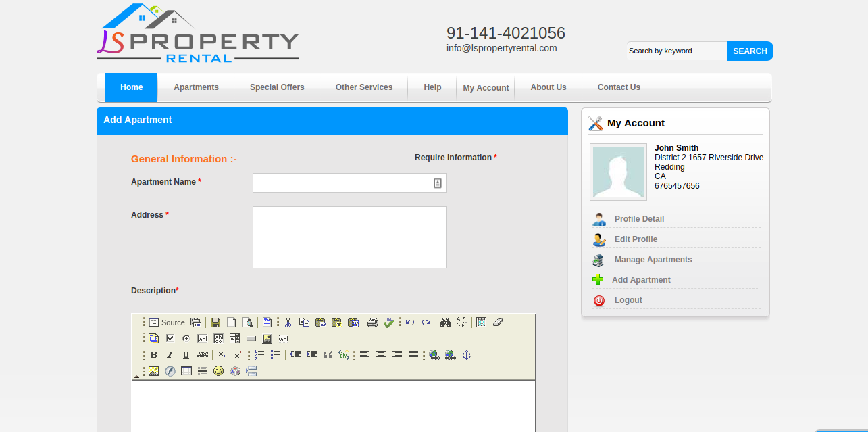
Task: Justify text with block align icon
Action: click(413, 355)
